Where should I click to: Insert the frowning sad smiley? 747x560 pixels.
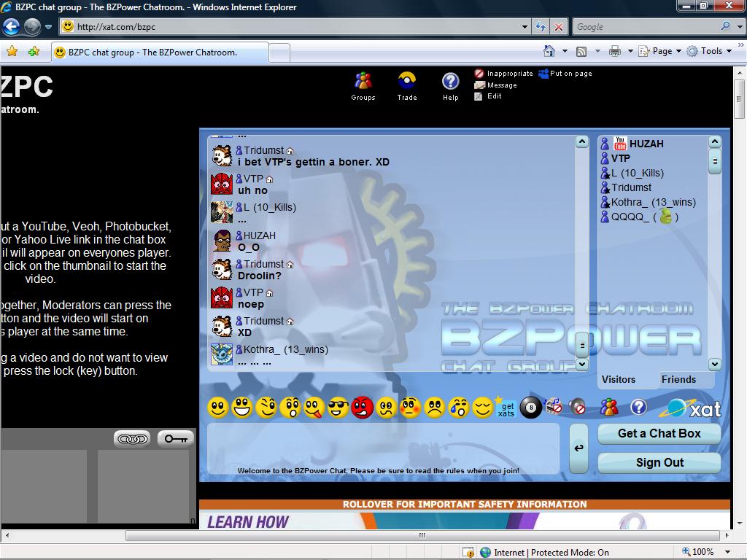tap(435, 408)
